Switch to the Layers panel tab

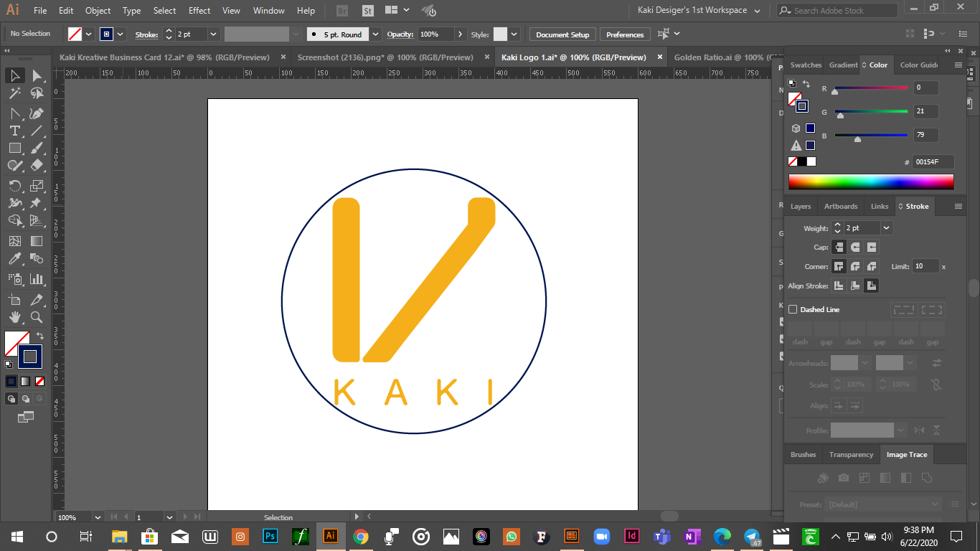801,206
